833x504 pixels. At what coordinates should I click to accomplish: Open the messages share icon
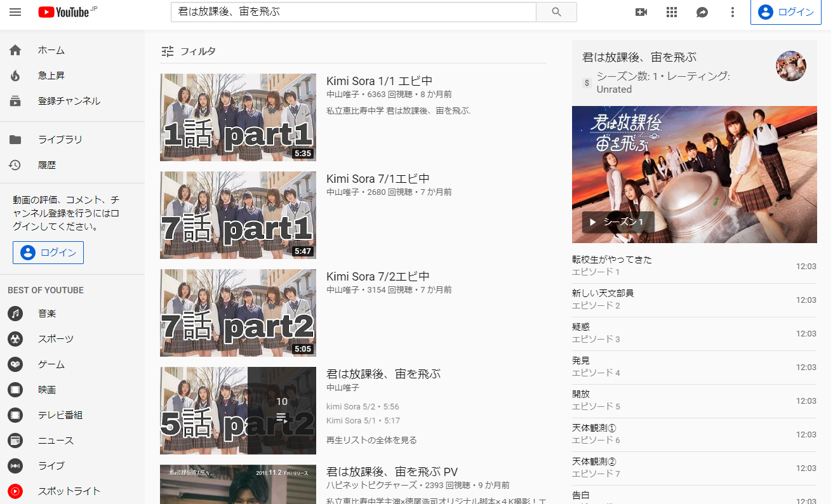coord(702,12)
